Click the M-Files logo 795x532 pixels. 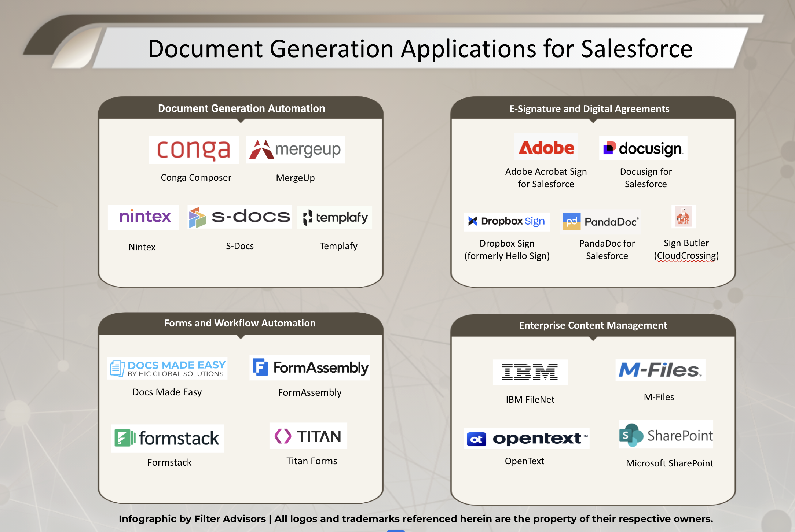[660, 370]
